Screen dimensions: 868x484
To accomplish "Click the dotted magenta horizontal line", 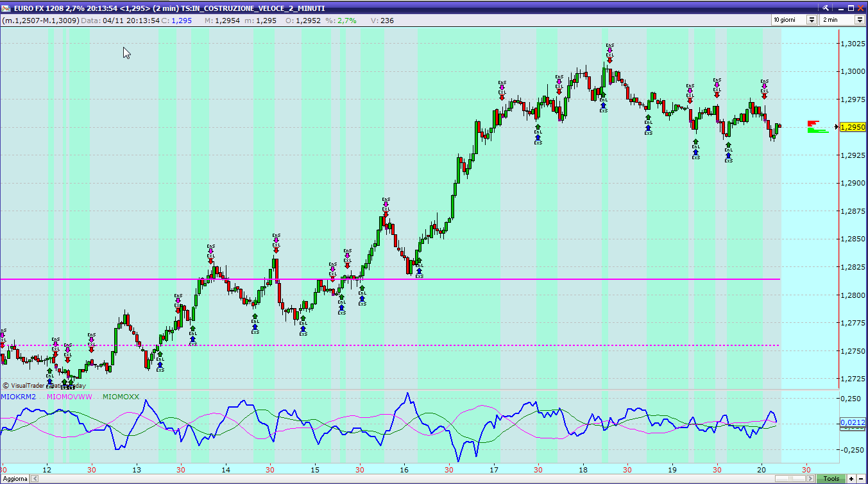I will click(390, 345).
